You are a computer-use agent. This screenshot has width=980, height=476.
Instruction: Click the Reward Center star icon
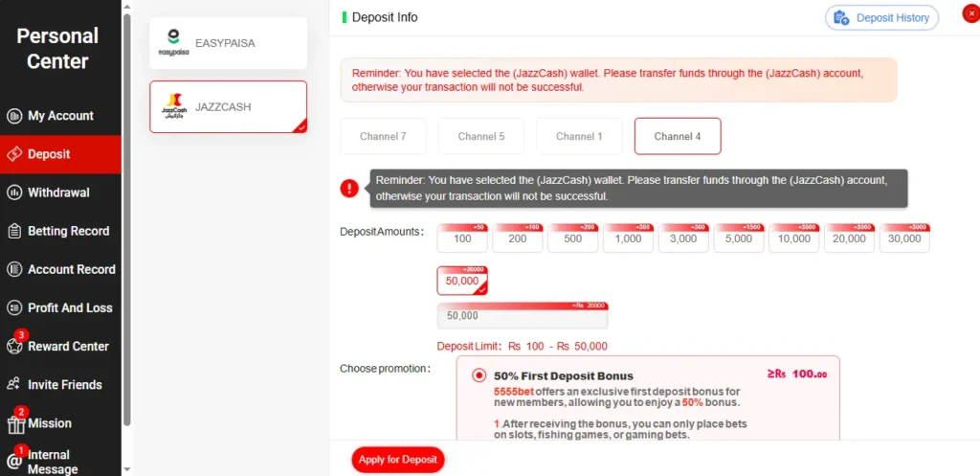[14, 346]
